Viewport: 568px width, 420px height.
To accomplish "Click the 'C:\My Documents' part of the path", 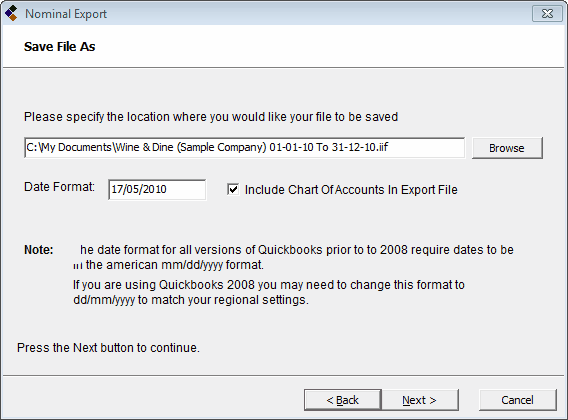I will [69, 147].
